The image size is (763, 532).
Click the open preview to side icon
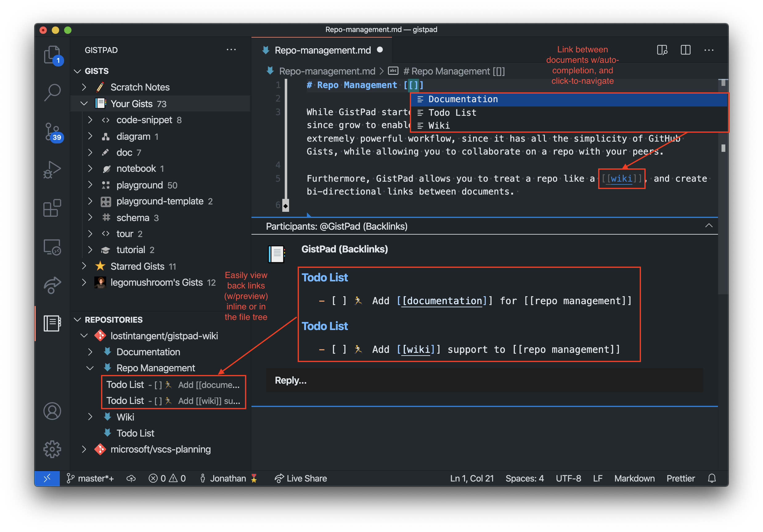[x=662, y=50]
